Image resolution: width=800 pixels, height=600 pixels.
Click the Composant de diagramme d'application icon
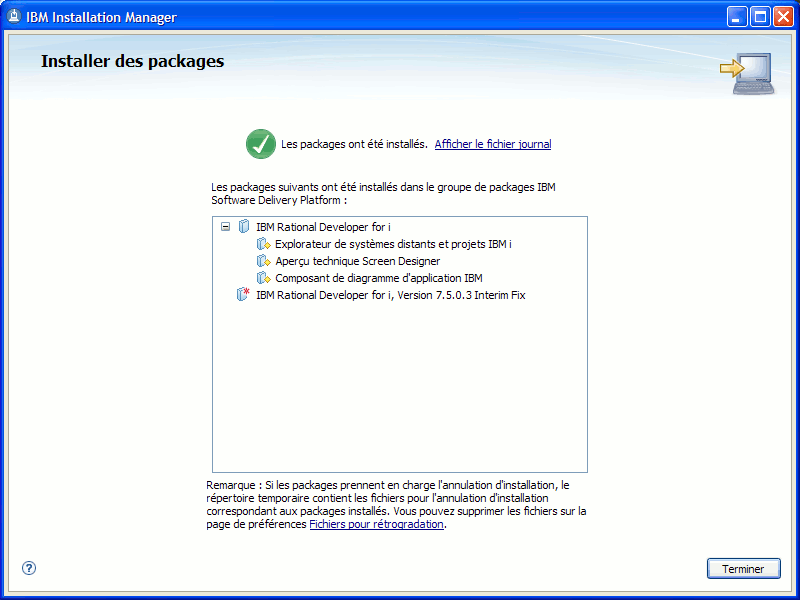click(x=263, y=278)
